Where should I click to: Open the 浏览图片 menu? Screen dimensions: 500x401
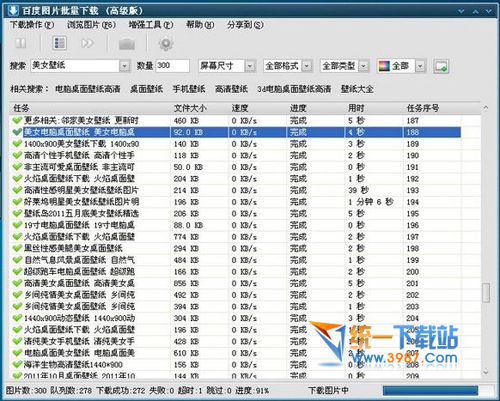(x=91, y=25)
